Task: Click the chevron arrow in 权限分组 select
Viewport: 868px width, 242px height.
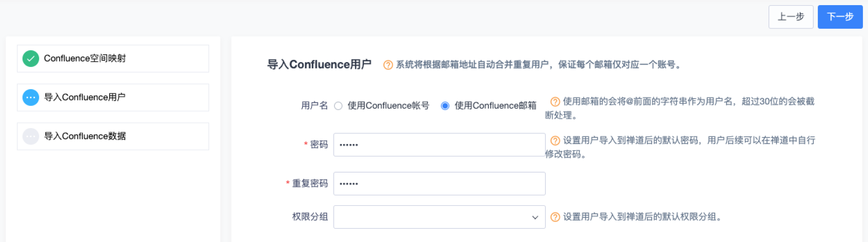Action: point(535,217)
